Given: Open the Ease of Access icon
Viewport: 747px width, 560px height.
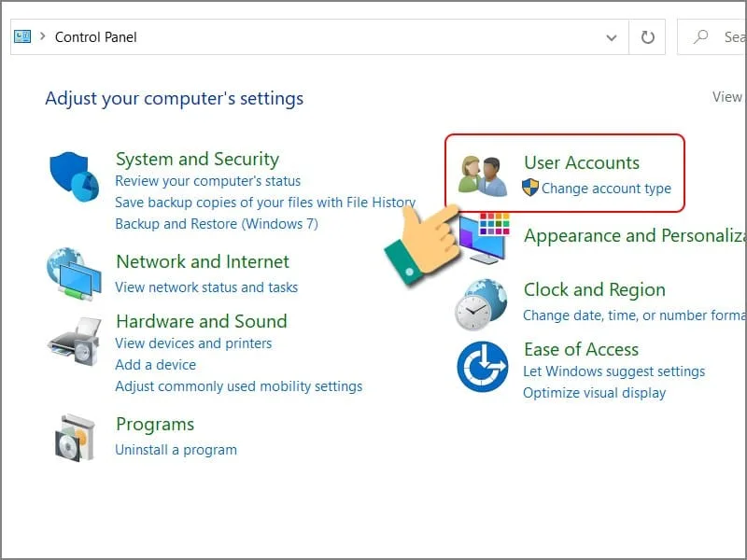Looking at the screenshot, I should coord(482,367).
